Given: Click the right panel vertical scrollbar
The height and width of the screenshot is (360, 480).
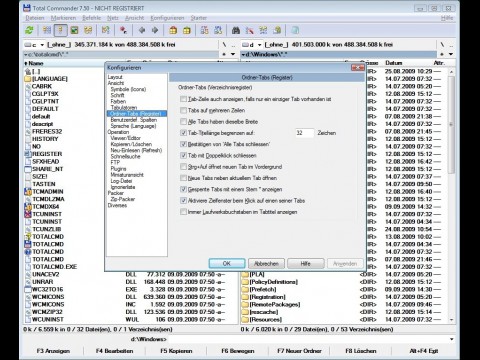Looking at the screenshot, I should click(x=451, y=195).
